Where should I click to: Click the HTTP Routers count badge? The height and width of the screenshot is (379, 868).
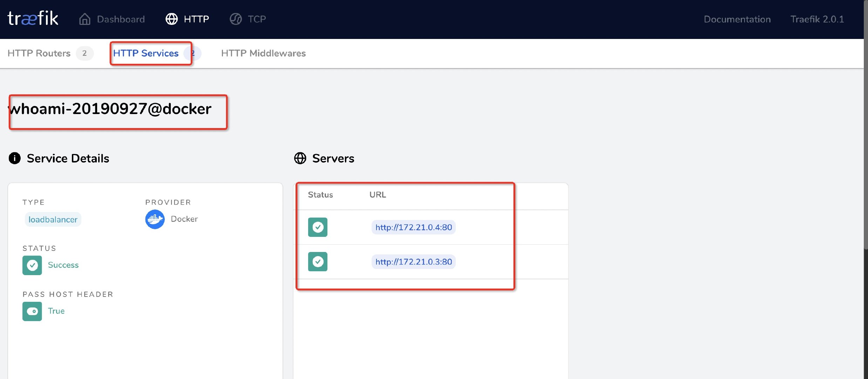pyautogui.click(x=84, y=53)
